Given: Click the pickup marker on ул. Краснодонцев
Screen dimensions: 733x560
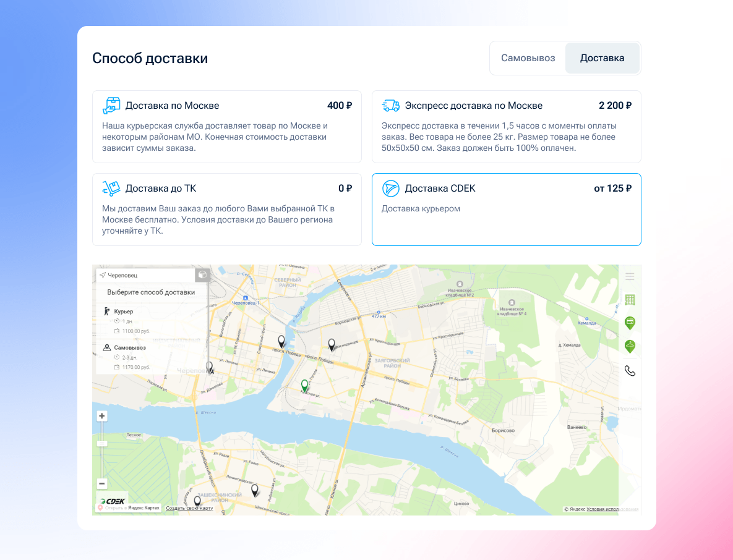Looking at the screenshot, I should tap(332, 345).
